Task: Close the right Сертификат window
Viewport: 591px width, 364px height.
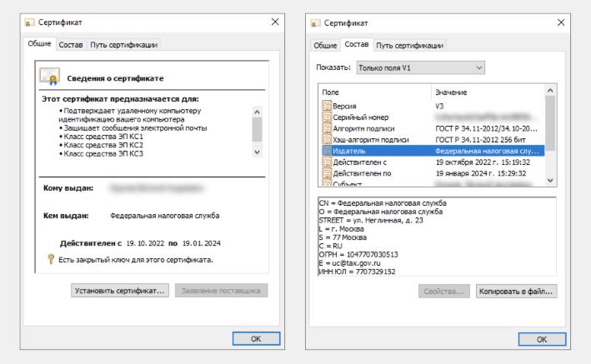Action: click(x=561, y=22)
